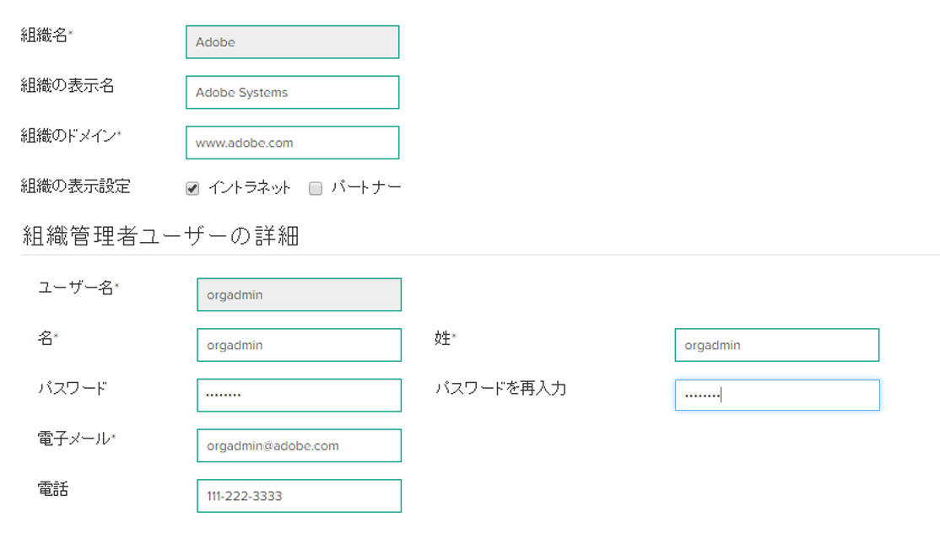Click the 姓 (last name) input field
Image resolution: width=940 pixels, height=560 pixels.
[776, 345]
